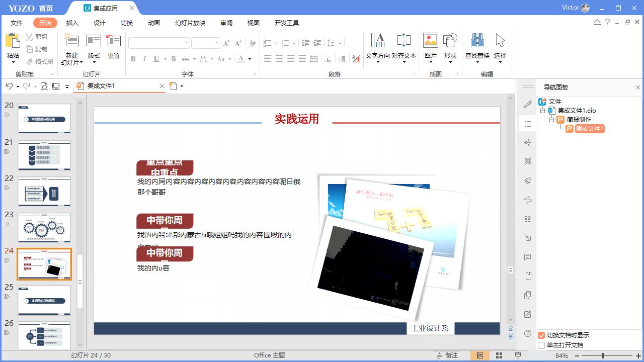Enable the 单击打开文档 checkbox

click(542, 345)
